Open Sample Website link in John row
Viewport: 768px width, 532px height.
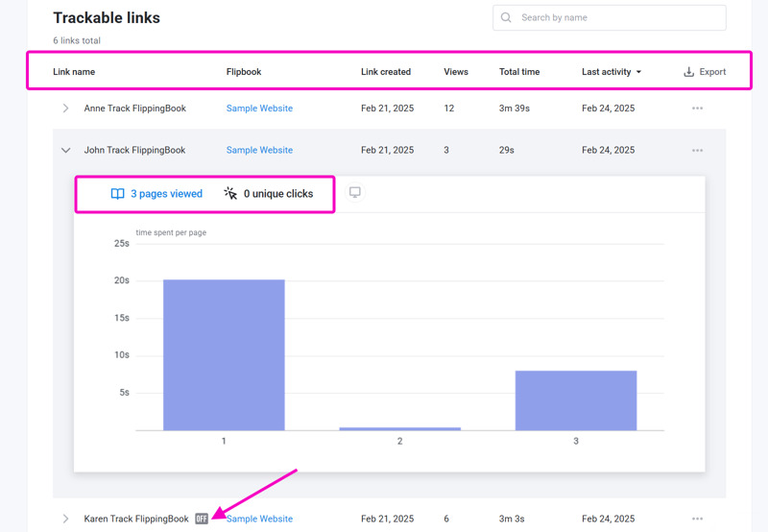tap(259, 151)
